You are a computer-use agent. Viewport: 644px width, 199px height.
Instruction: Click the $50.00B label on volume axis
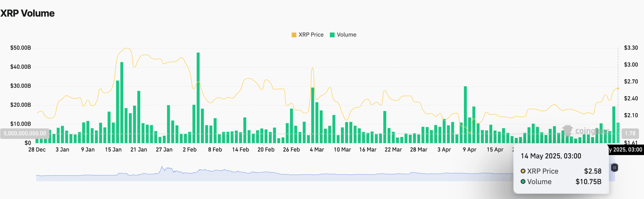pos(20,48)
